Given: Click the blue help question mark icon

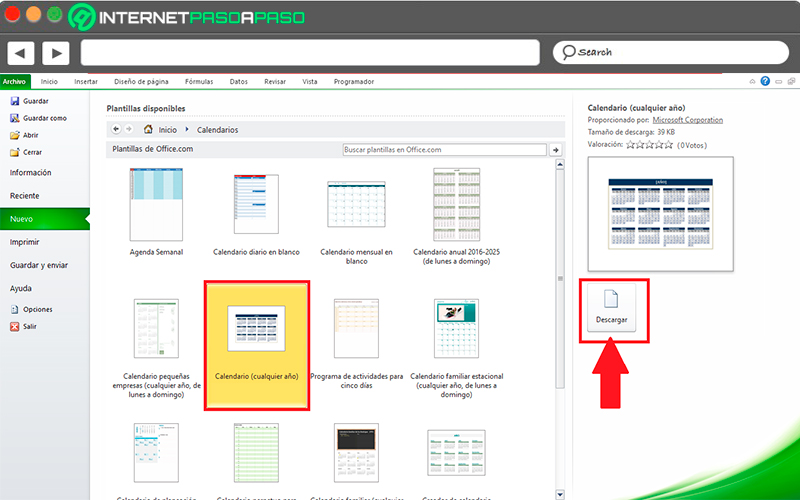Looking at the screenshot, I should (765, 81).
